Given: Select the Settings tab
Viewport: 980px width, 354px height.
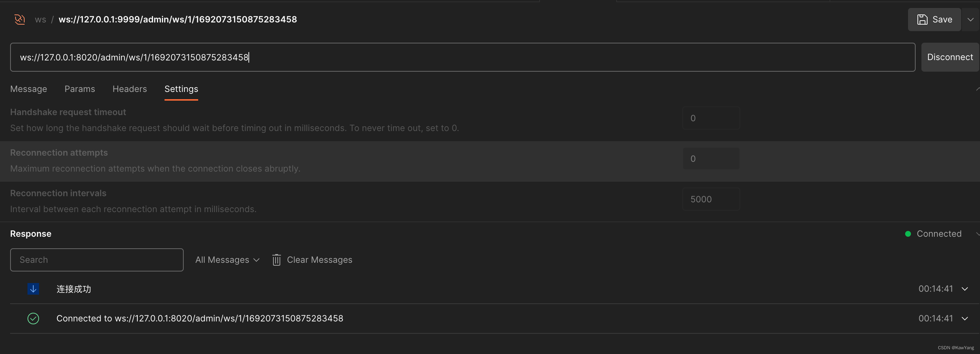Looking at the screenshot, I should 181,89.
